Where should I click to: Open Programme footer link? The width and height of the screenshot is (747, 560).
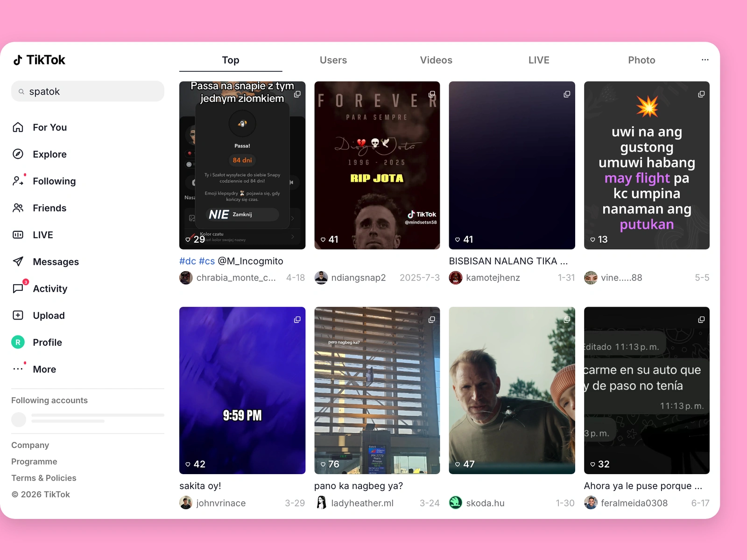(x=34, y=462)
